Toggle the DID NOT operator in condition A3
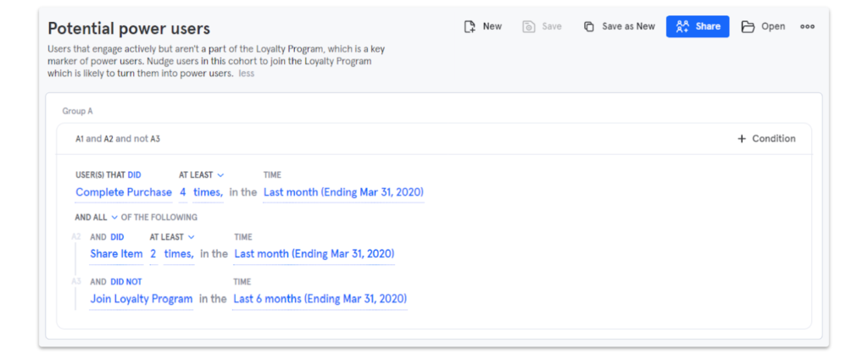Image resolution: width=868 pixels, height=354 pixels. coord(126,282)
